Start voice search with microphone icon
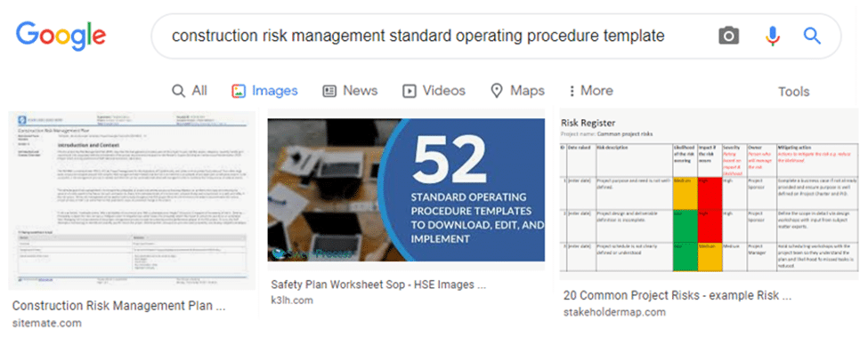The width and height of the screenshot is (868, 345). tap(772, 36)
